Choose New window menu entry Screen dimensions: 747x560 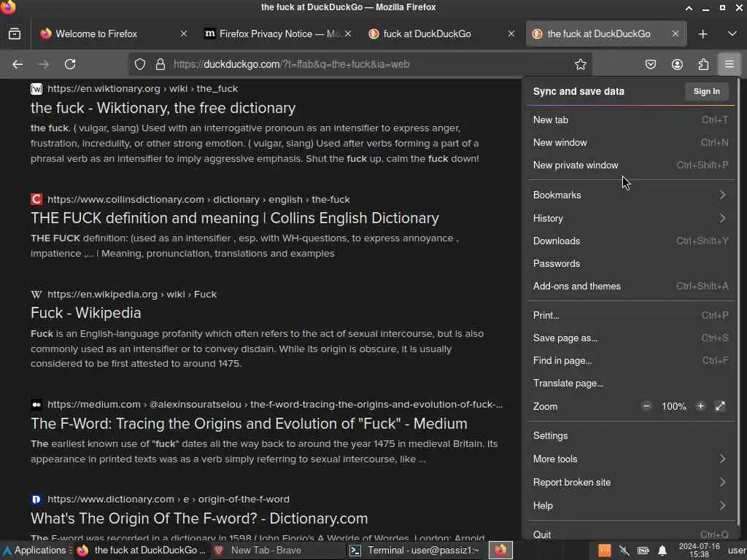(631, 142)
